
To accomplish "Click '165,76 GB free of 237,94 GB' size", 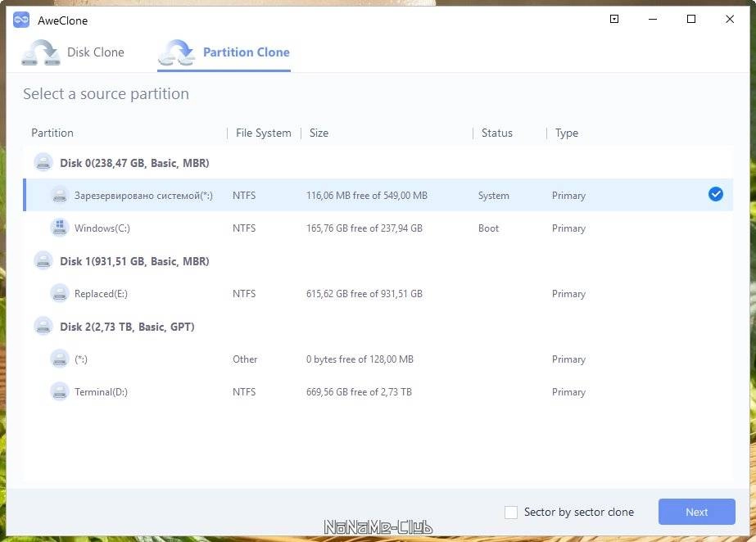I will pyautogui.click(x=364, y=228).
